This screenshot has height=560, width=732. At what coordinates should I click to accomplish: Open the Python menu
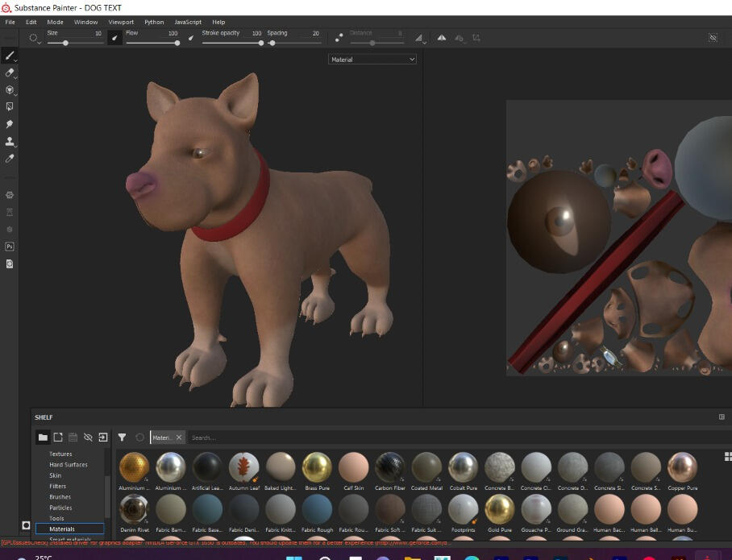click(154, 22)
